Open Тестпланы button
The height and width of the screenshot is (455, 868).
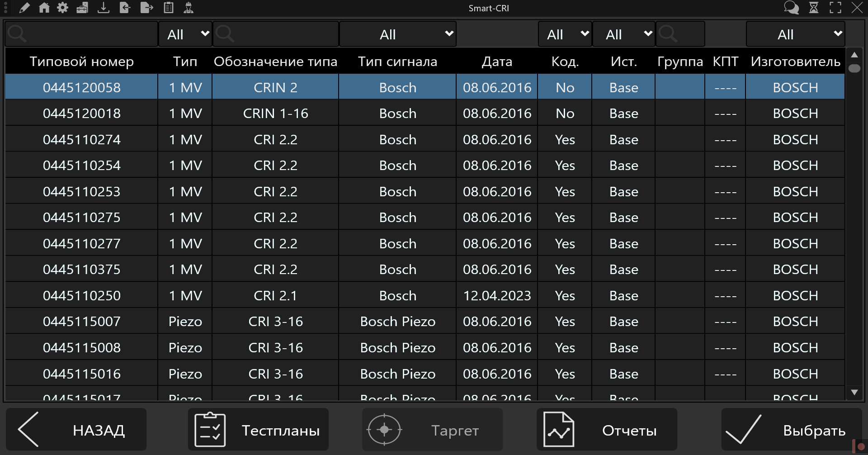[258, 430]
